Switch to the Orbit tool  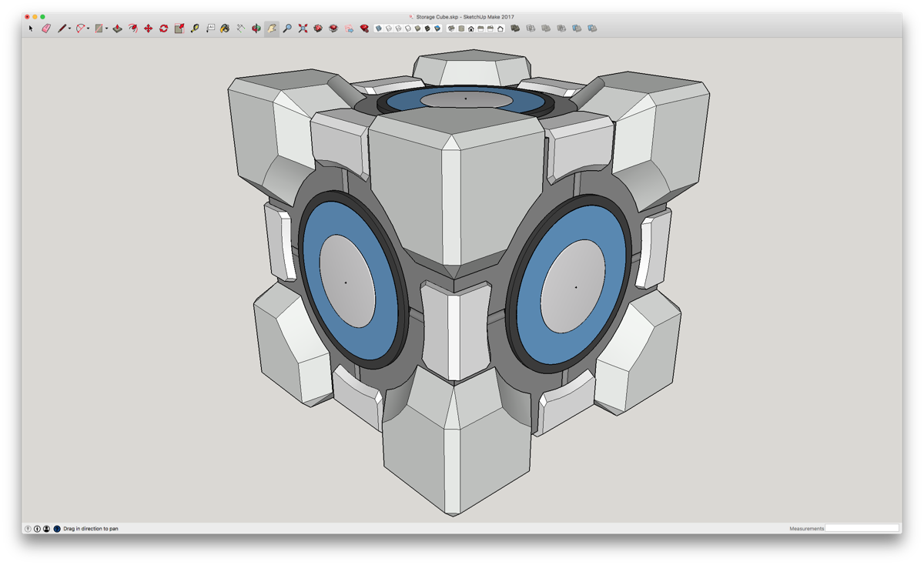pos(256,28)
